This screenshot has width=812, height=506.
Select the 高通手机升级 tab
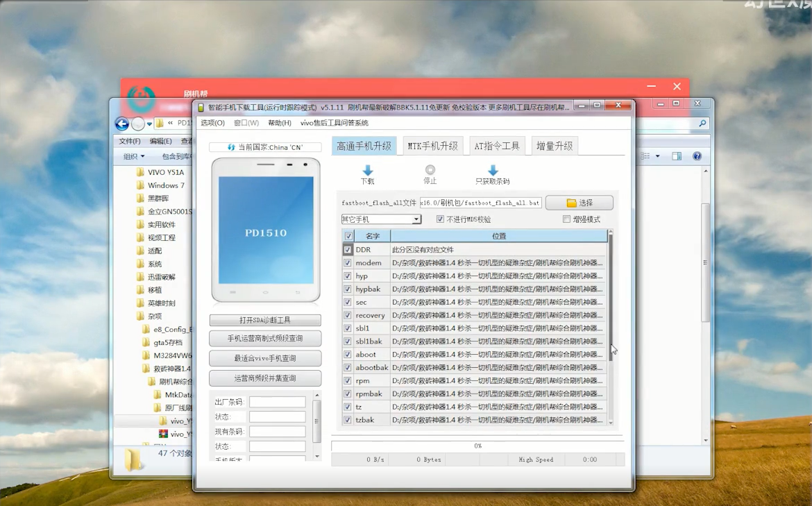364,146
